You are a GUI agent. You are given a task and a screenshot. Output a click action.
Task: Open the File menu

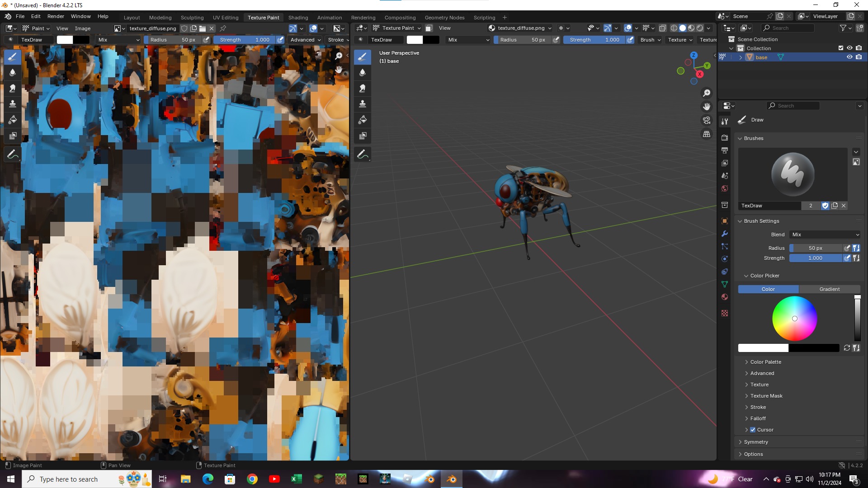point(20,16)
